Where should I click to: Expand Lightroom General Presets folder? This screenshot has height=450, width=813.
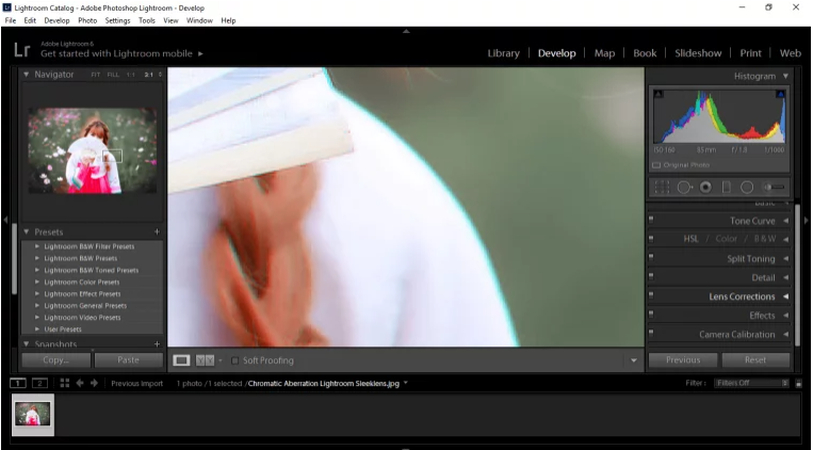tap(37, 305)
